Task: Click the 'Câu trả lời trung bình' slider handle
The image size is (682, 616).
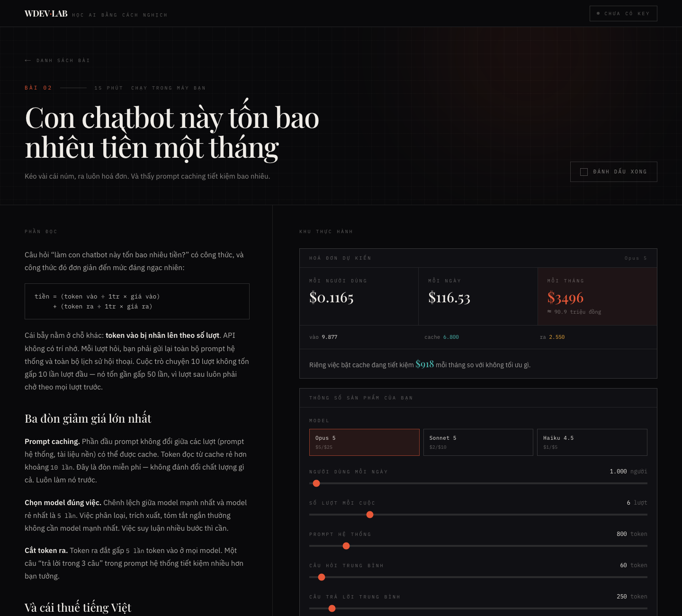Action: click(332, 608)
